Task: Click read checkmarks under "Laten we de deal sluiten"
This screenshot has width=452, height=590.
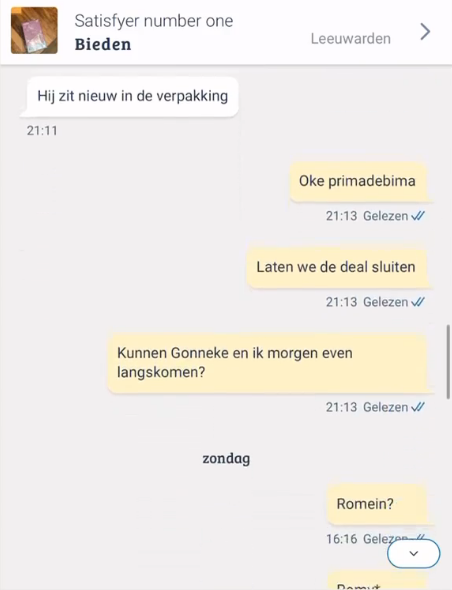Action: coord(418,302)
